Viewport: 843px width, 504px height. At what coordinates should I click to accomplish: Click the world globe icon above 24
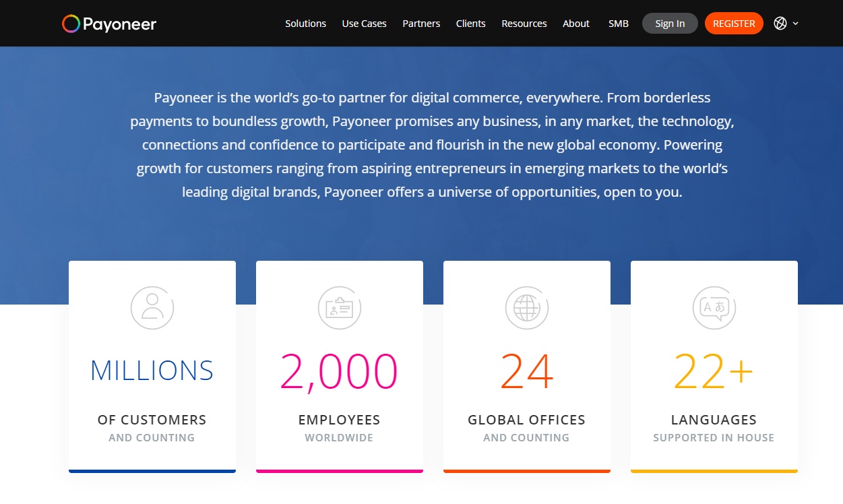[527, 308]
